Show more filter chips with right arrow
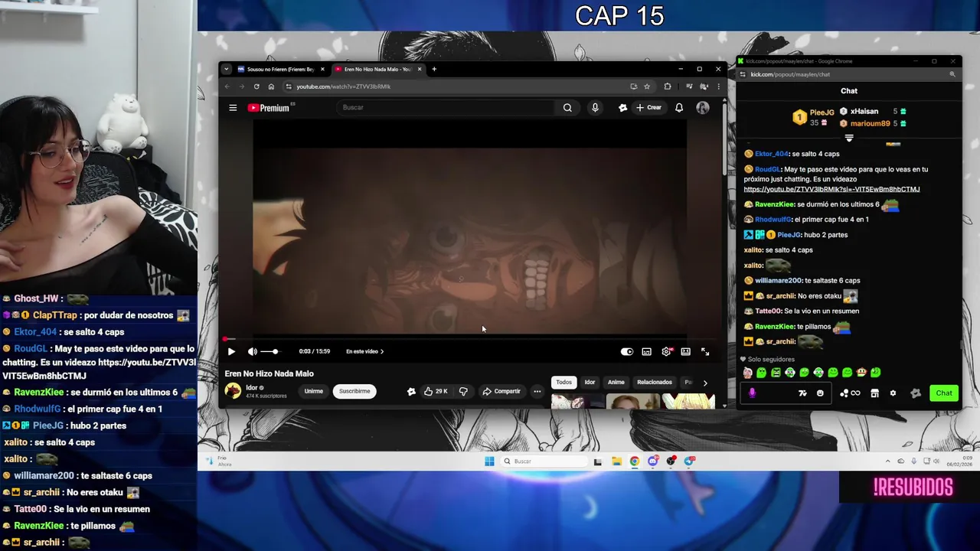 pos(705,383)
